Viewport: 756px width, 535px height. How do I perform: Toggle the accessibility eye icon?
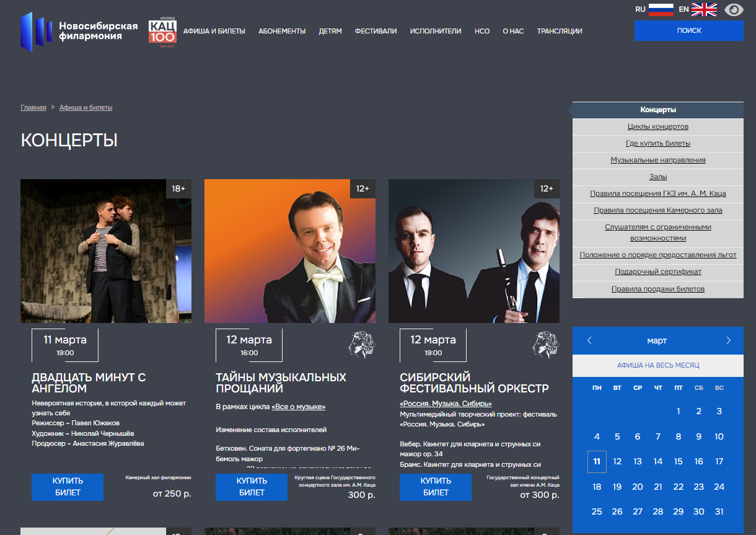tap(734, 9)
